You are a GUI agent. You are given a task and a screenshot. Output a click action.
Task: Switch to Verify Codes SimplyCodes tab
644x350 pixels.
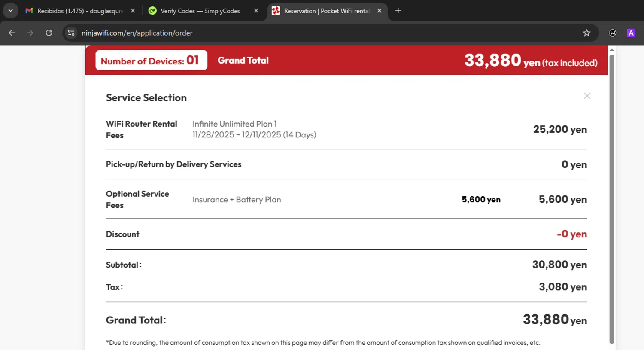(x=200, y=11)
